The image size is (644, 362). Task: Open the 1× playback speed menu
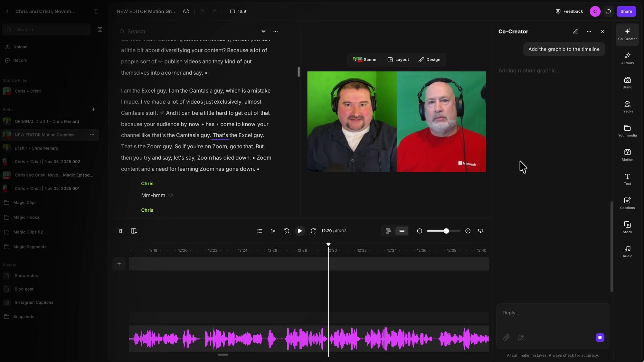[273, 231]
